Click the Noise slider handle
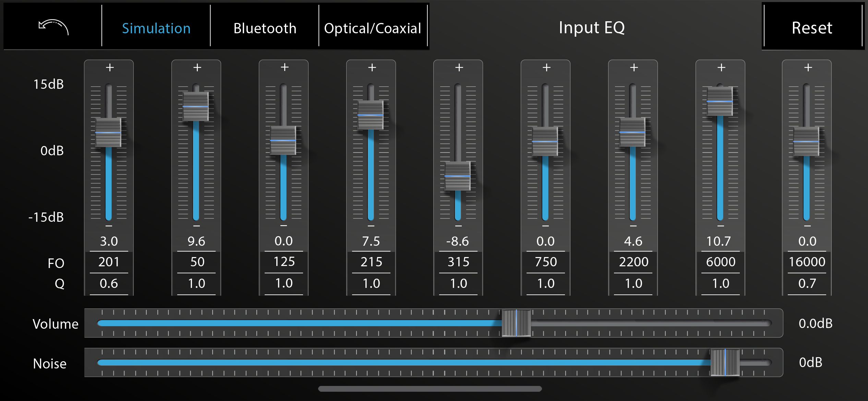This screenshot has width=868, height=401. [x=725, y=362]
